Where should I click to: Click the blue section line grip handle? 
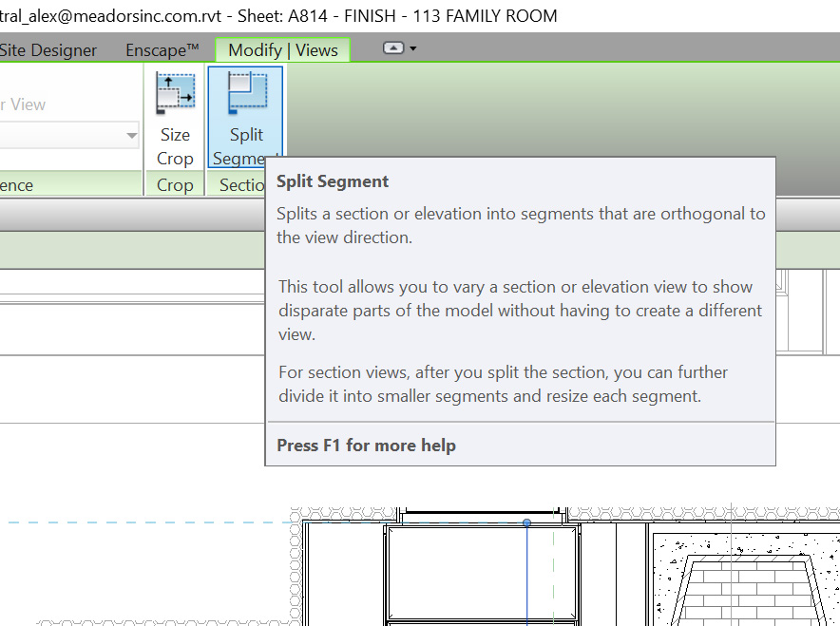(x=526, y=522)
